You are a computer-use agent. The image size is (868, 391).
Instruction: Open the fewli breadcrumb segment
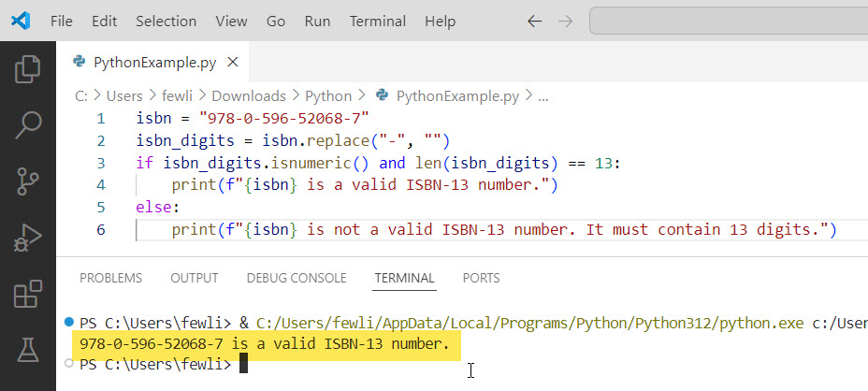(x=177, y=95)
